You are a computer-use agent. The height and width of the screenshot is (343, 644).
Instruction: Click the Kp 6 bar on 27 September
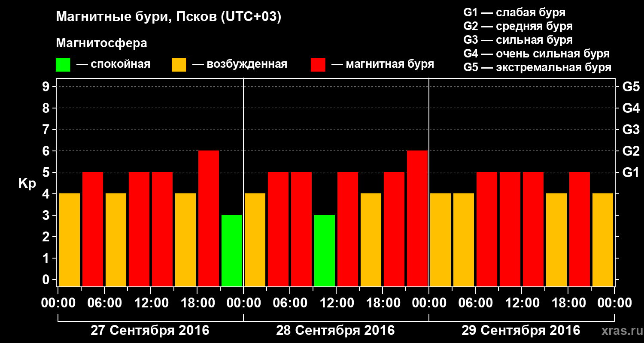[x=209, y=218]
